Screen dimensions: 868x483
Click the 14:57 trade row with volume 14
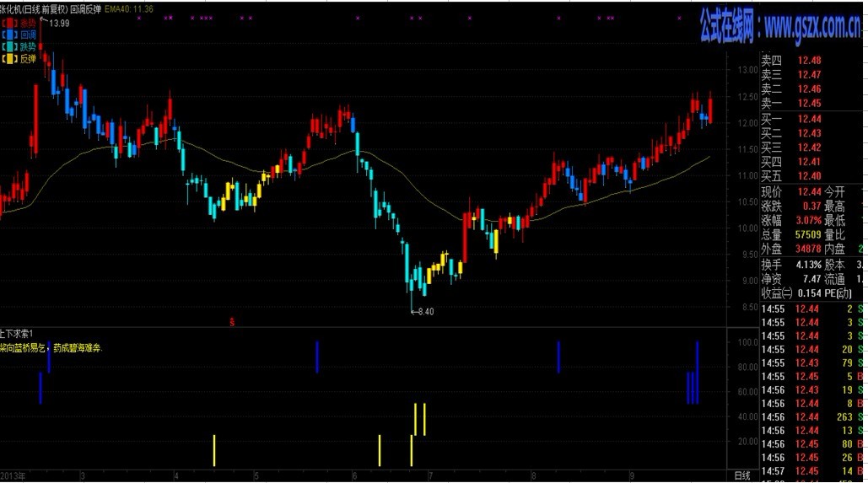pos(814,471)
